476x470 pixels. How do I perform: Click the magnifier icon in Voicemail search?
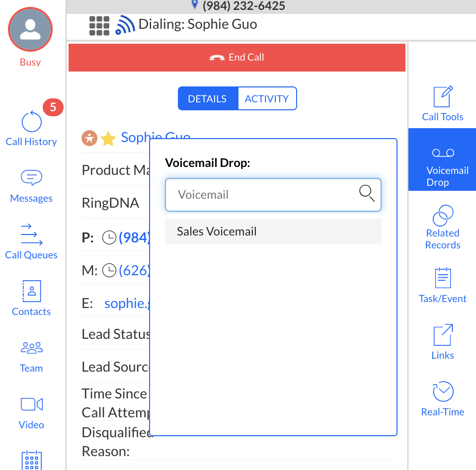click(367, 194)
